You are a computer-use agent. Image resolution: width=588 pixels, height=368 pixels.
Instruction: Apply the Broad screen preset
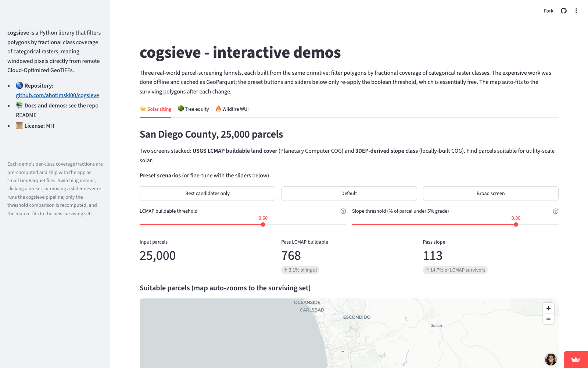pos(491,194)
